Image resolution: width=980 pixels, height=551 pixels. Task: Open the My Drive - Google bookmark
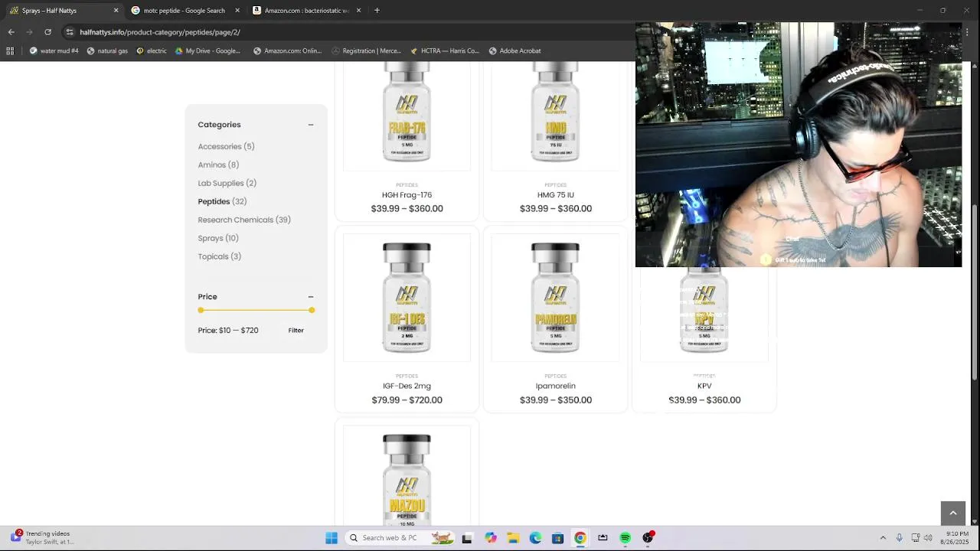point(207,51)
